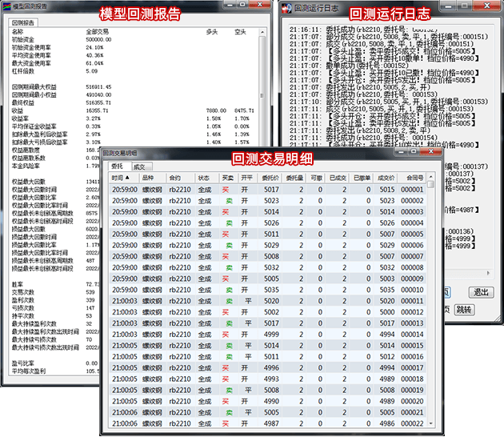Sort by the 开平 column header
Viewport: 504px width, 437px height.
pos(248,178)
